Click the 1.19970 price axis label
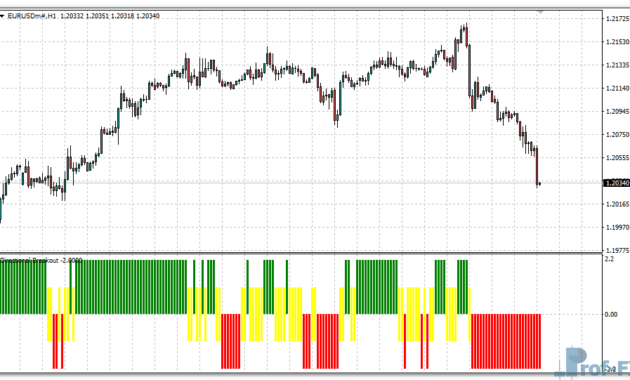This screenshot has width=630, height=380. point(618,227)
